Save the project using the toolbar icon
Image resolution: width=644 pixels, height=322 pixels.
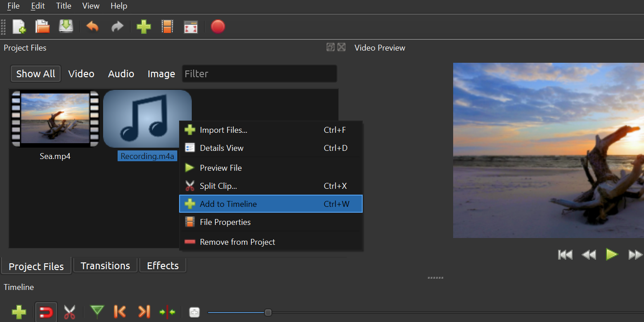(66, 27)
